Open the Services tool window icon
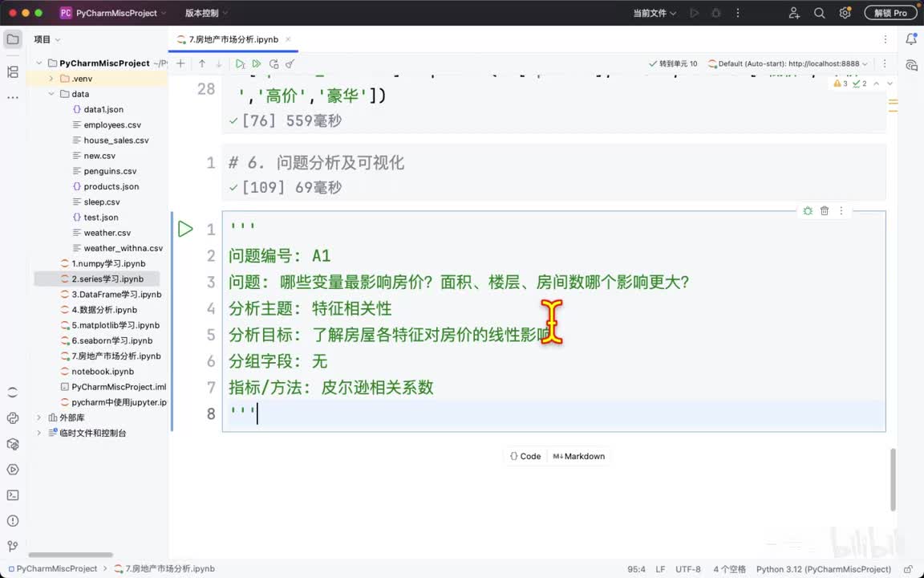Image resolution: width=924 pixels, height=578 pixels. [13, 470]
